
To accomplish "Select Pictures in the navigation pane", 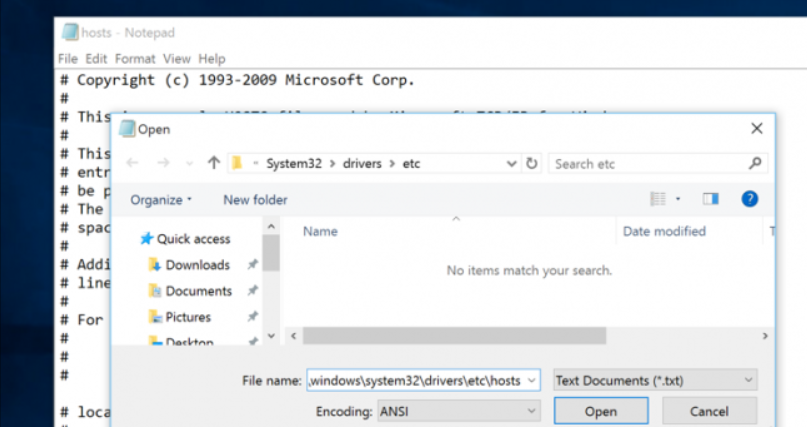I will (187, 317).
